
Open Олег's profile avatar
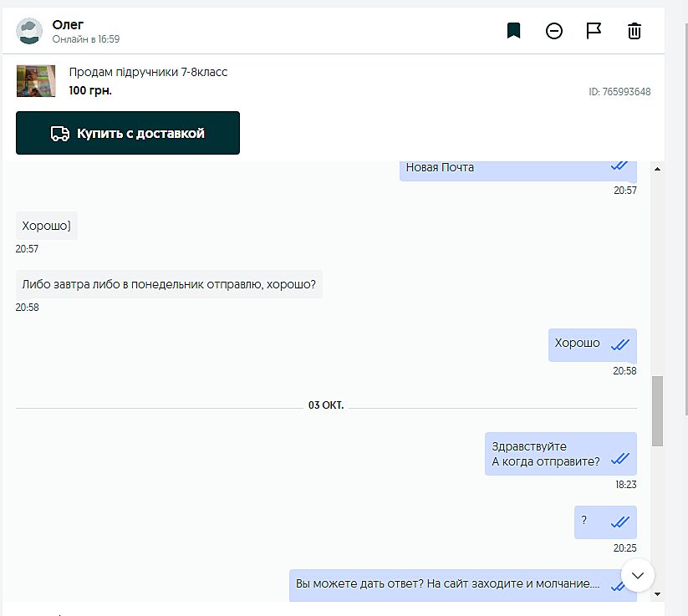(x=30, y=31)
